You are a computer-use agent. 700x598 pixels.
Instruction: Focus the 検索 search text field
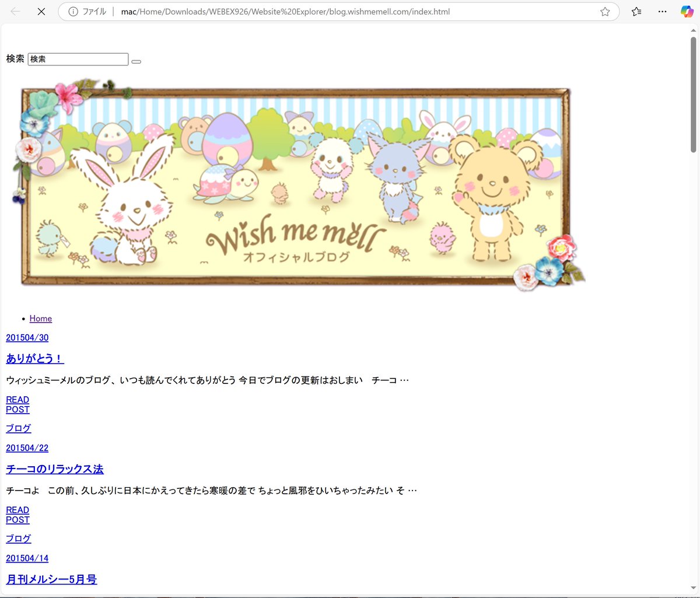pos(78,60)
